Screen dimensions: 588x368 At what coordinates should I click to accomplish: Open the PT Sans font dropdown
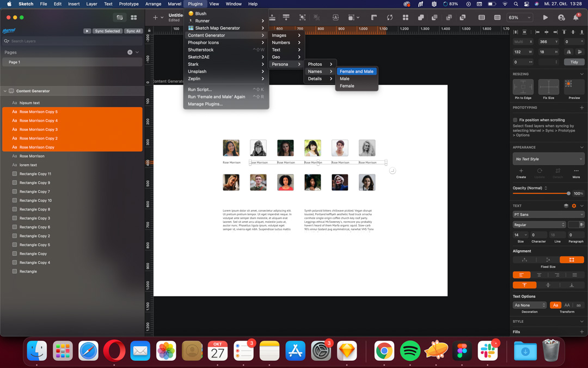pos(548,214)
